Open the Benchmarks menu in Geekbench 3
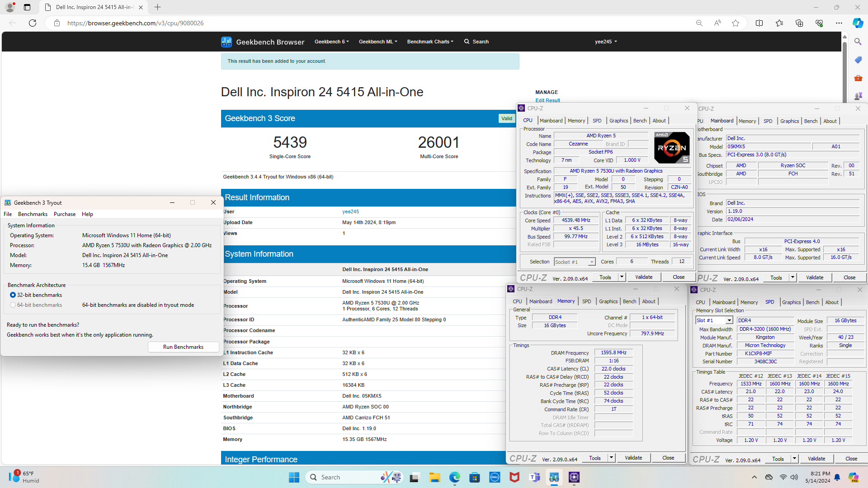 pos(33,214)
